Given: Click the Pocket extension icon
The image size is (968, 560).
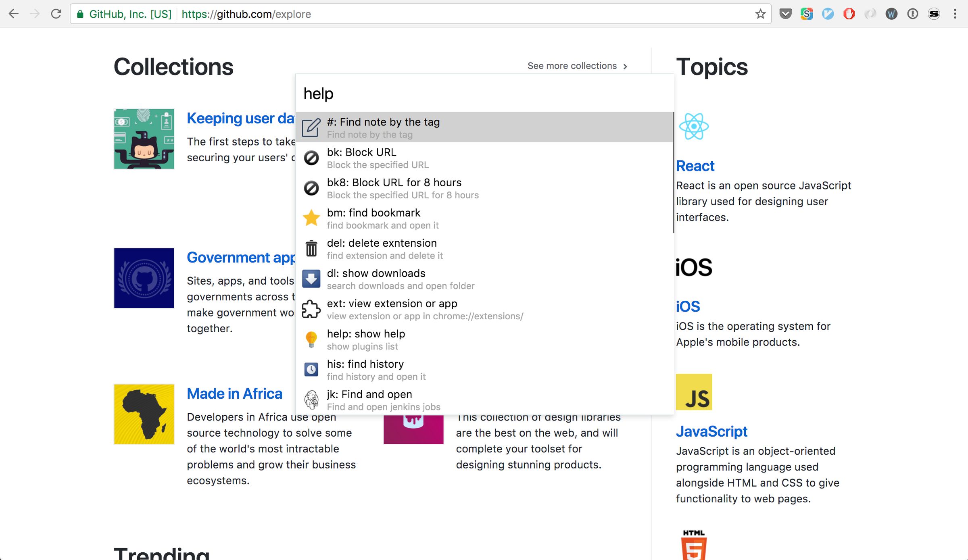Looking at the screenshot, I should point(785,14).
